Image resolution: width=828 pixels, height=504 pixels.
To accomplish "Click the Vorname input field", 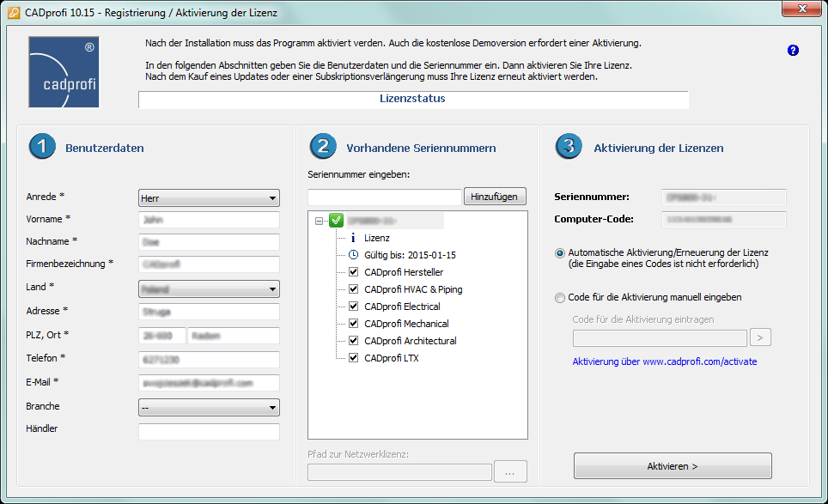I will tap(209, 220).
